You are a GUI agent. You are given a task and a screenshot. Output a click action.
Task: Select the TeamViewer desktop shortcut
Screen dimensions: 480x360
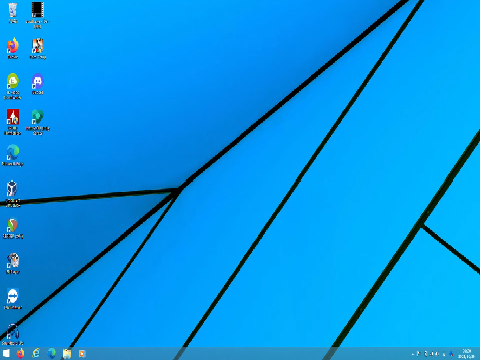(13, 299)
